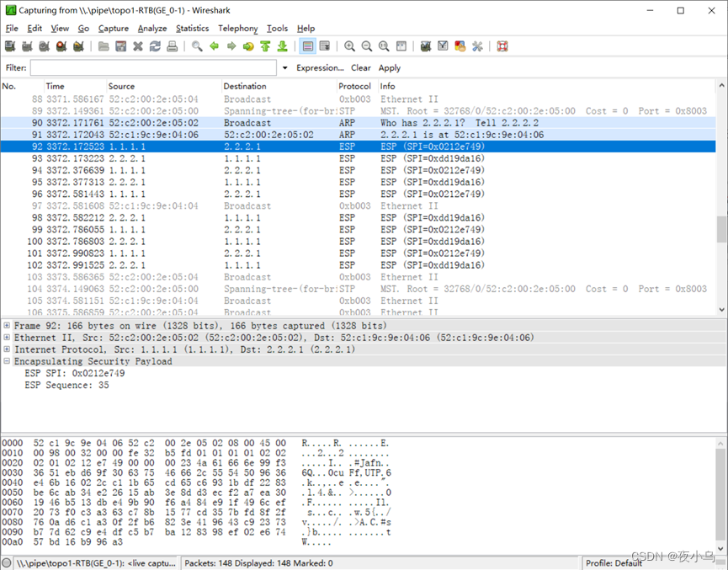Zoom out the packet text
This screenshot has height=570, width=728.
click(x=367, y=46)
